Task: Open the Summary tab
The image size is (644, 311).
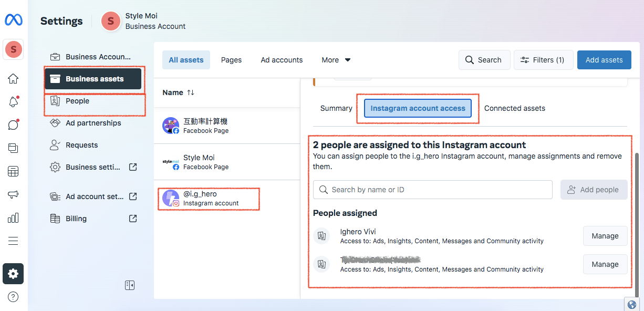Action: [x=336, y=108]
